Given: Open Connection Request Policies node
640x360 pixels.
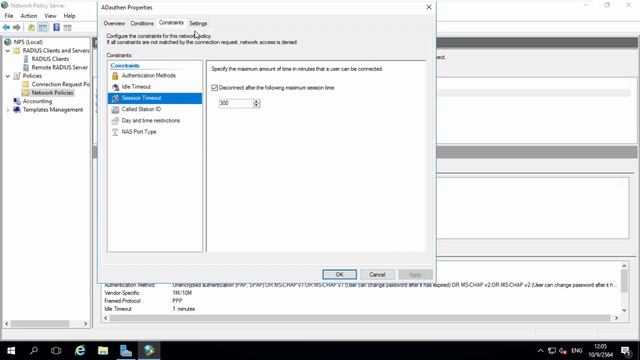Looking at the screenshot, I should 60,84.
